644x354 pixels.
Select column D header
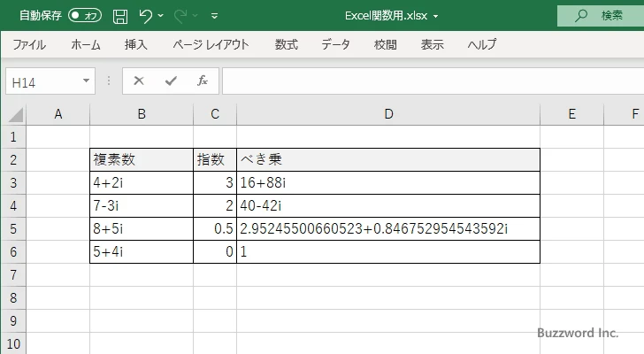coord(388,114)
